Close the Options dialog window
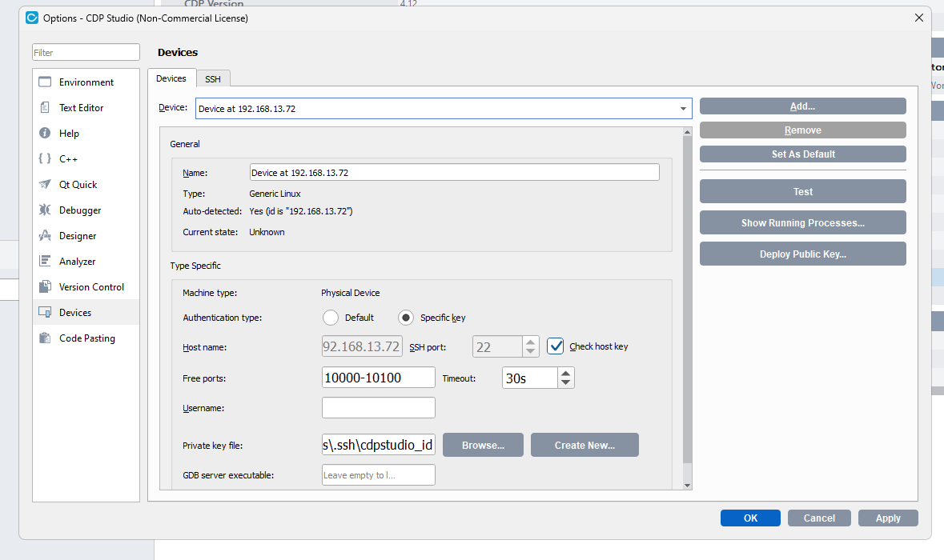 point(918,18)
